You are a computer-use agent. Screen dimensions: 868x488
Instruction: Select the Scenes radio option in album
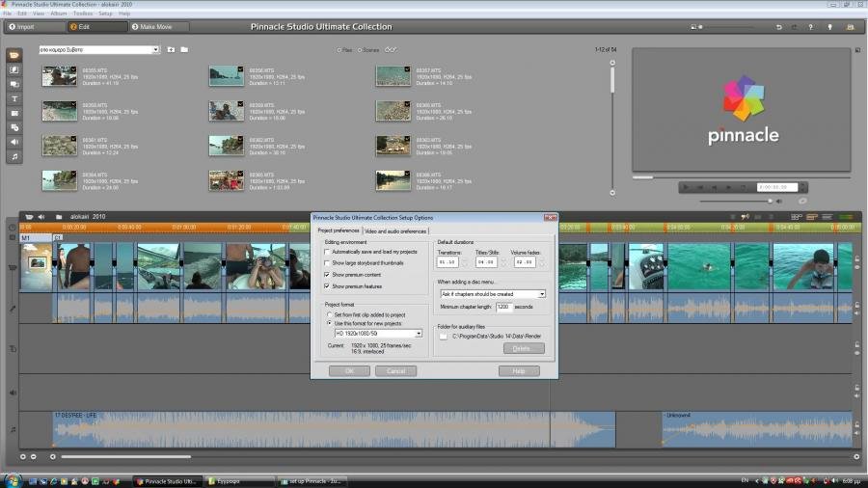coord(360,50)
